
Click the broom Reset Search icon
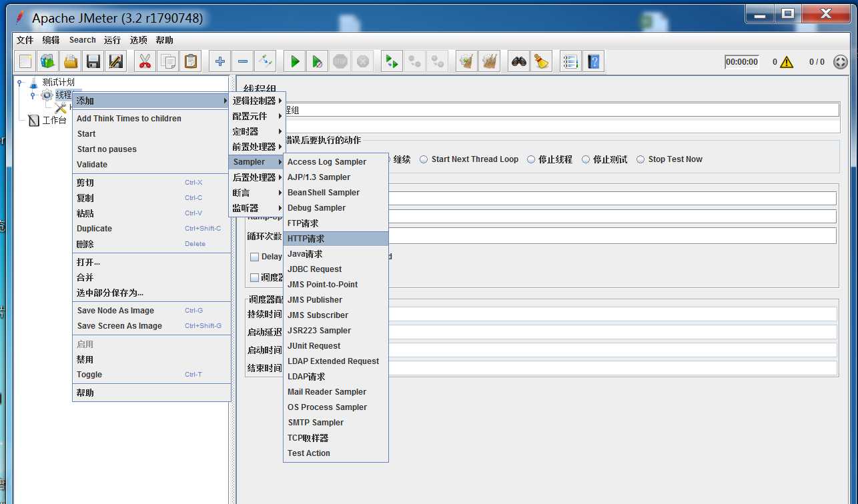coord(540,62)
